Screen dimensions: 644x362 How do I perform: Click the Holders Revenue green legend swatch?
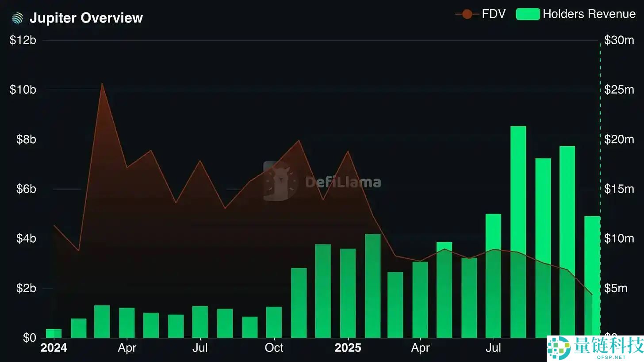click(x=528, y=14)
